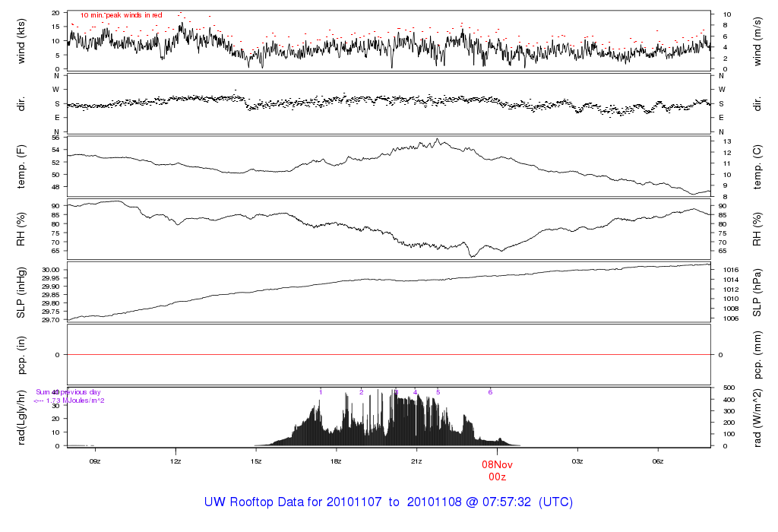Image resolution: width=778 pixels, height=532 pixels.
Task: Click the 'rad (W/m^2)' axis label
Action: (757, 417)
